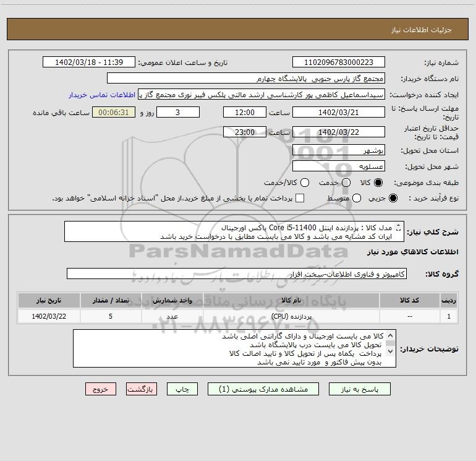Click the توضیحات خریدار text area
The width and height of the screenshot is (476, 461).
[x=234, y=348]
